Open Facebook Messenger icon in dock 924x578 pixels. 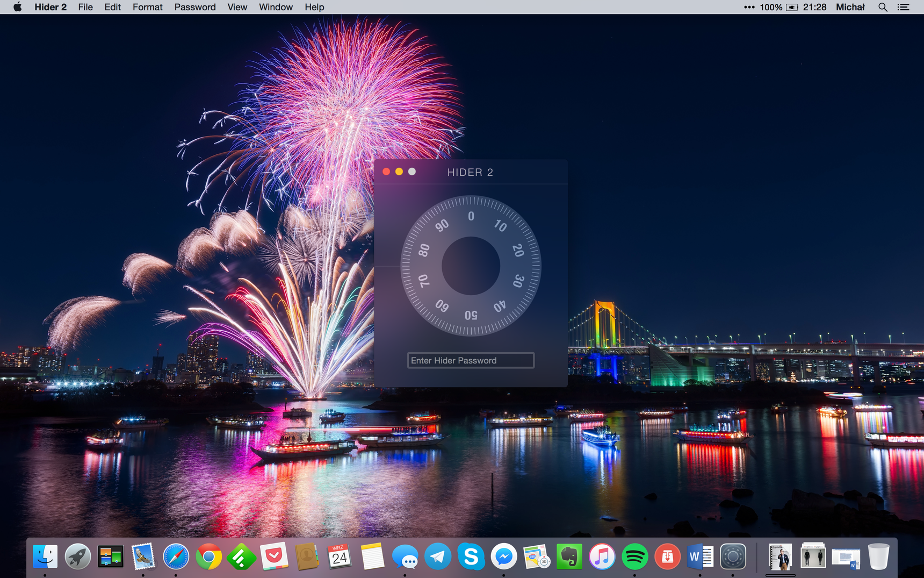(503, 557)
